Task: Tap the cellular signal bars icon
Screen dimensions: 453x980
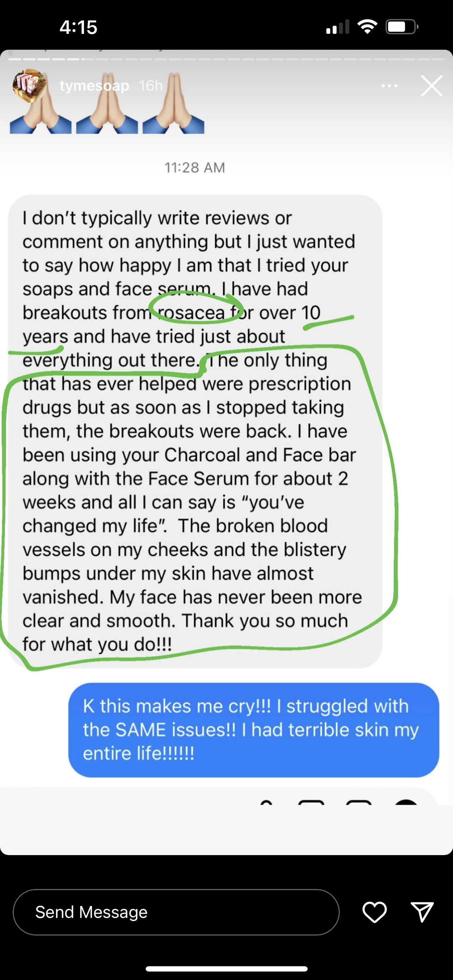Action: point(338,28)
